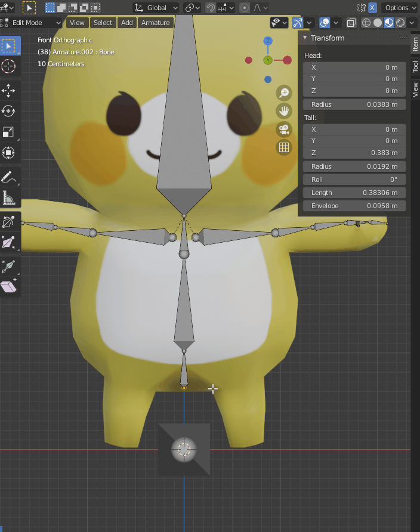Image resolution: width=420 pixels, height=532 pixels.
Task: Select the Cursor tool
Action: (x=9, y=66)
